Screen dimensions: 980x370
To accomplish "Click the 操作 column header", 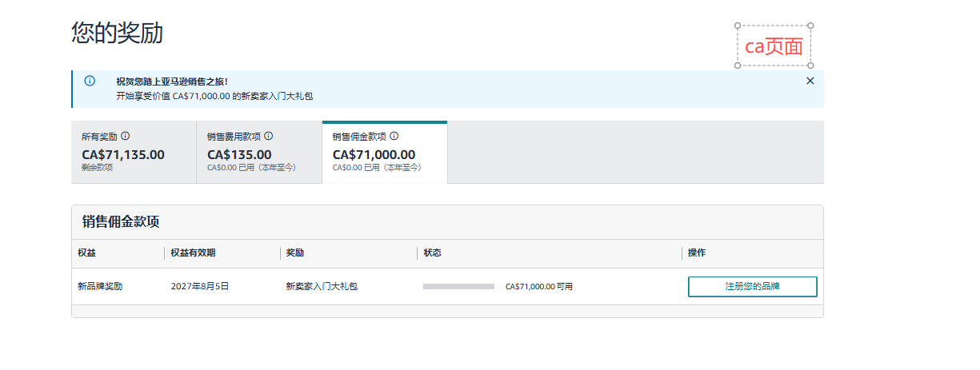I will tap(697, 253).
